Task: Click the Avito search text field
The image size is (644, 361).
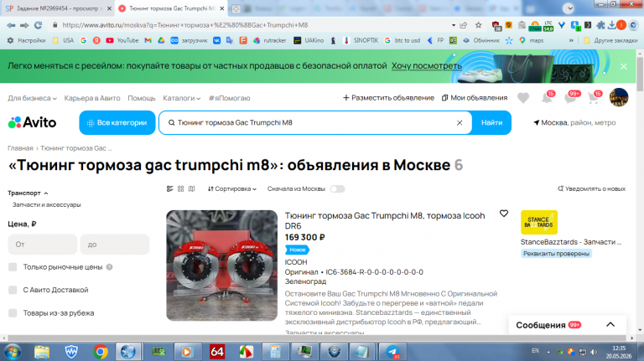Action: (314, 122)
